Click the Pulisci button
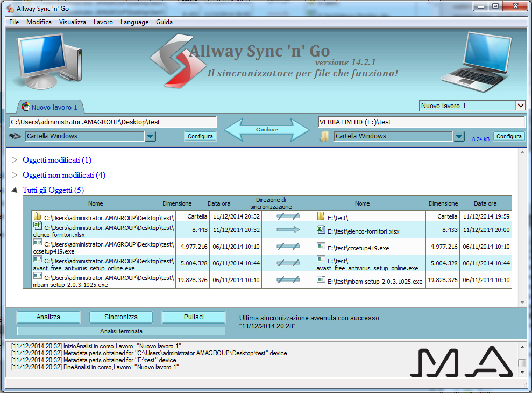The width and height of the screenshot is (532, 393). (x=194, y=317)
